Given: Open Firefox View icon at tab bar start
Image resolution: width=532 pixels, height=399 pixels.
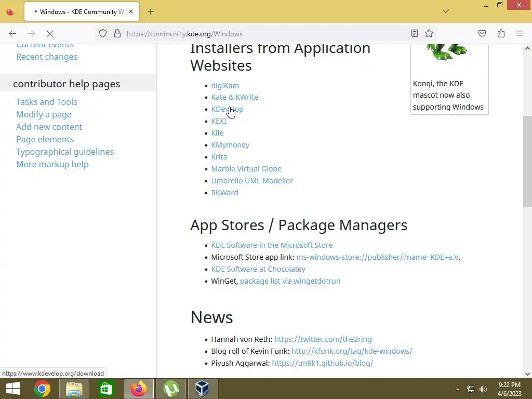Looking at the screenshot, I should tap(10, 12).
